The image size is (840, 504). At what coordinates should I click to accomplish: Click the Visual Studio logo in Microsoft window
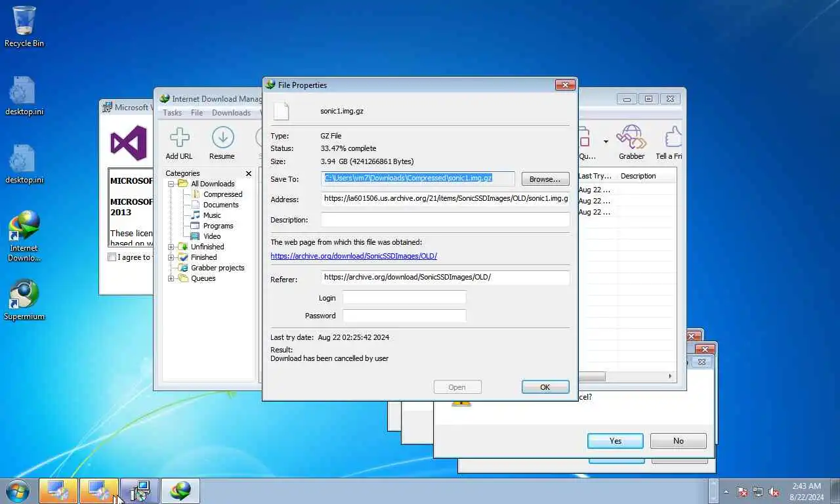coord(129,142)
